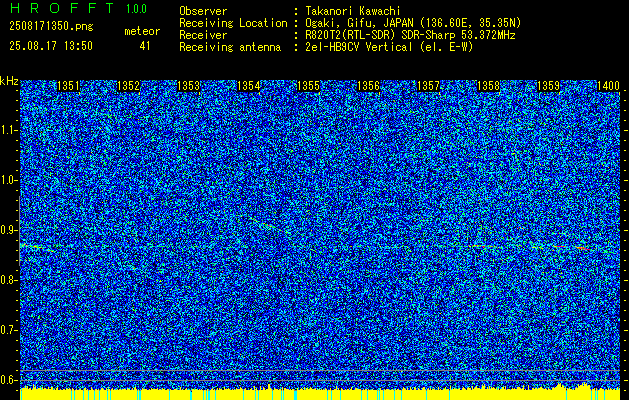Click the kHz axis unit label
The height and width of the screenshot is (400, 629).
[x=9, y=81]
